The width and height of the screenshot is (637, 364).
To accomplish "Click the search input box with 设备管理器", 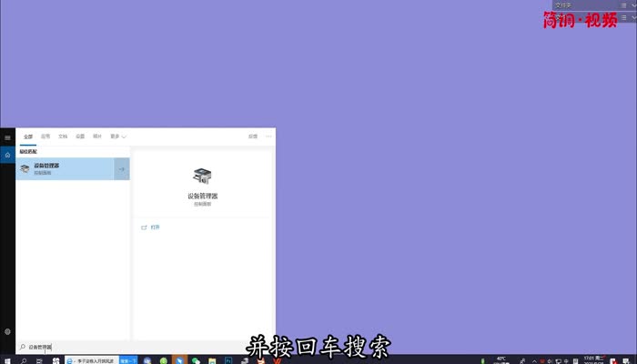I will (73, 347).
